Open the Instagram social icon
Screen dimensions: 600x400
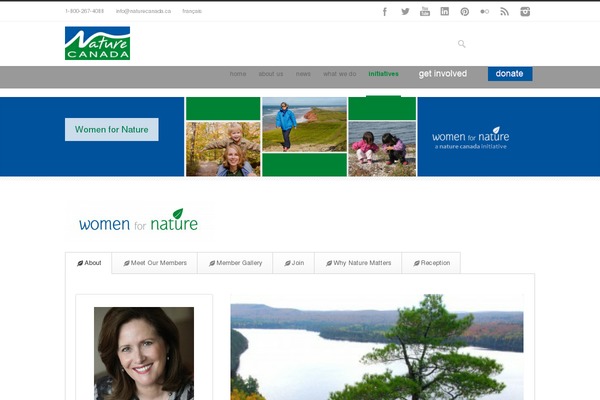click(x=525, y=12)
